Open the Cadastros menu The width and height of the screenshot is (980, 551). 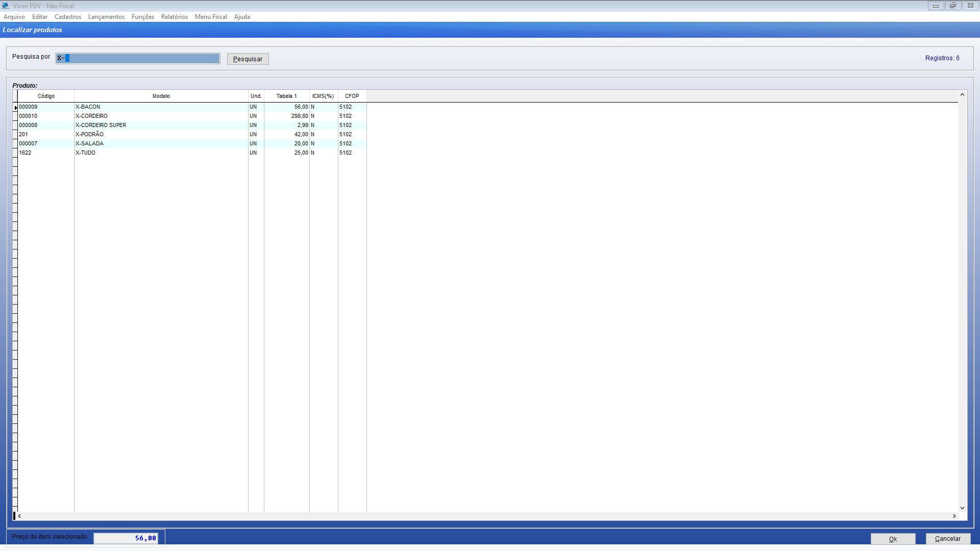[x=68, y=17]
